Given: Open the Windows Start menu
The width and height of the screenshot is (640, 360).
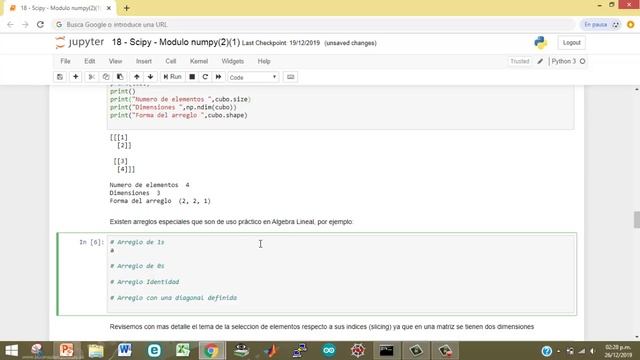Looking at the screenshot, I should click(x=11, y=351).
